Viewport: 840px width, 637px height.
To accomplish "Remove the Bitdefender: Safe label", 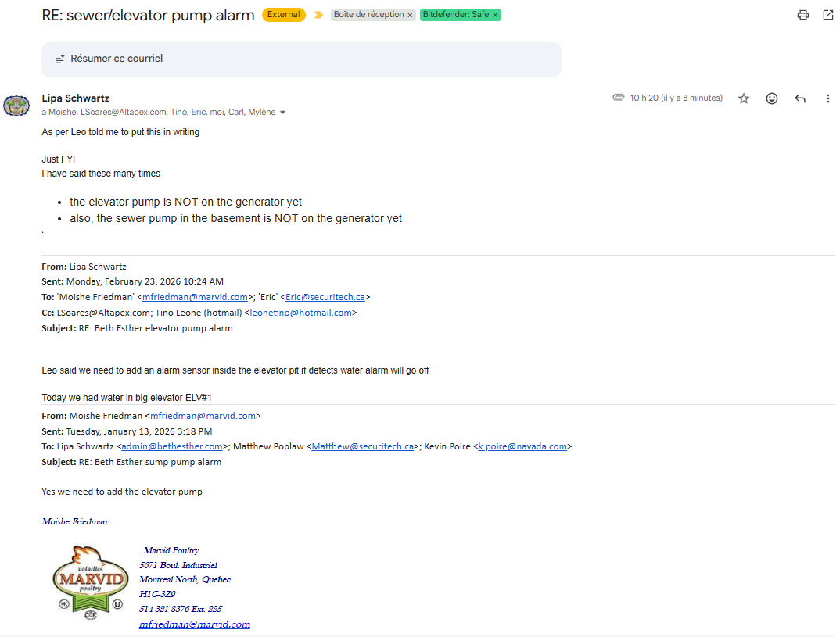I will (495, 15).
